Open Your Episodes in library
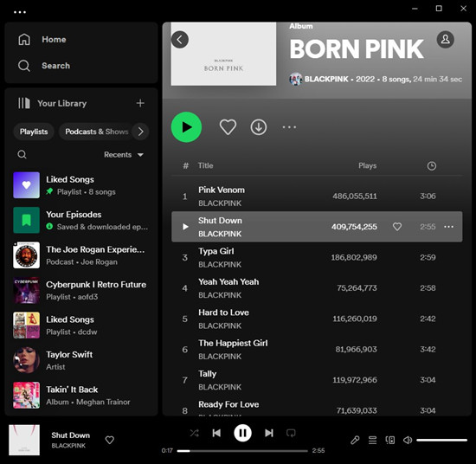Screen dimensions: 476x464 [x=81, y=220]
